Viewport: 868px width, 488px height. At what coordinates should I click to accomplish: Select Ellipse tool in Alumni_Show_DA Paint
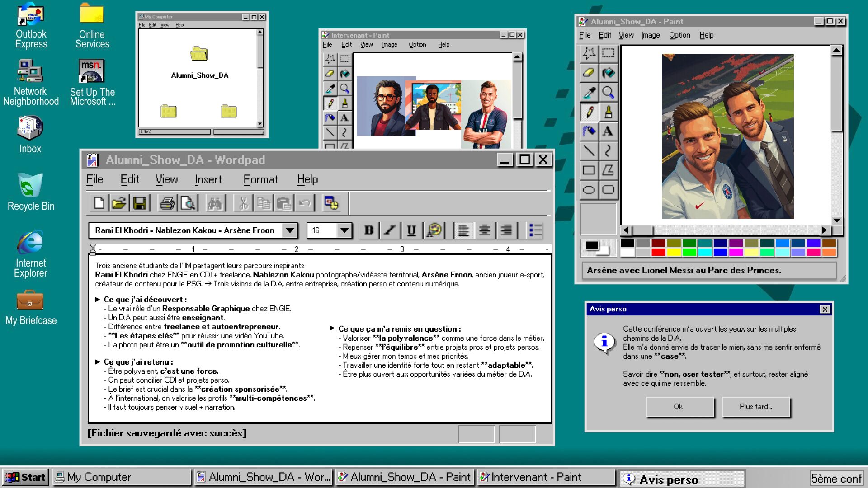(x=589, y=190)
